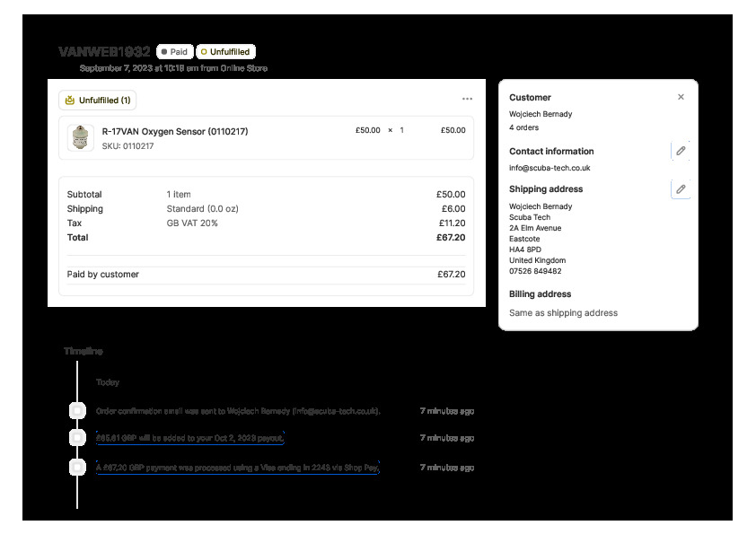The width and height of the screenshot is (756, 534).
Task: Open the Visa payment processed timeline link
Action: pyautogui.click(x=238, y=468)
